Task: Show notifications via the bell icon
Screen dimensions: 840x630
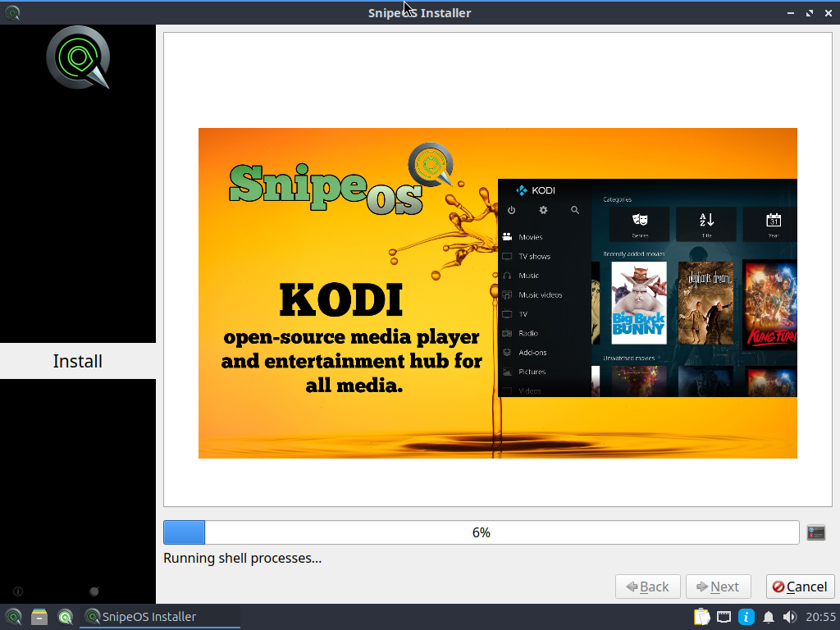Action: pyautogui.click(x=768, y=617)
